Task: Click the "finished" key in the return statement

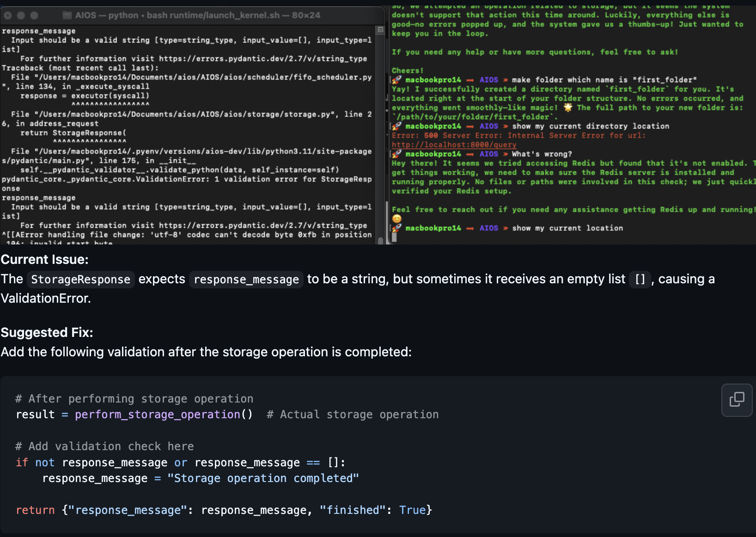Action: [353, 510]
